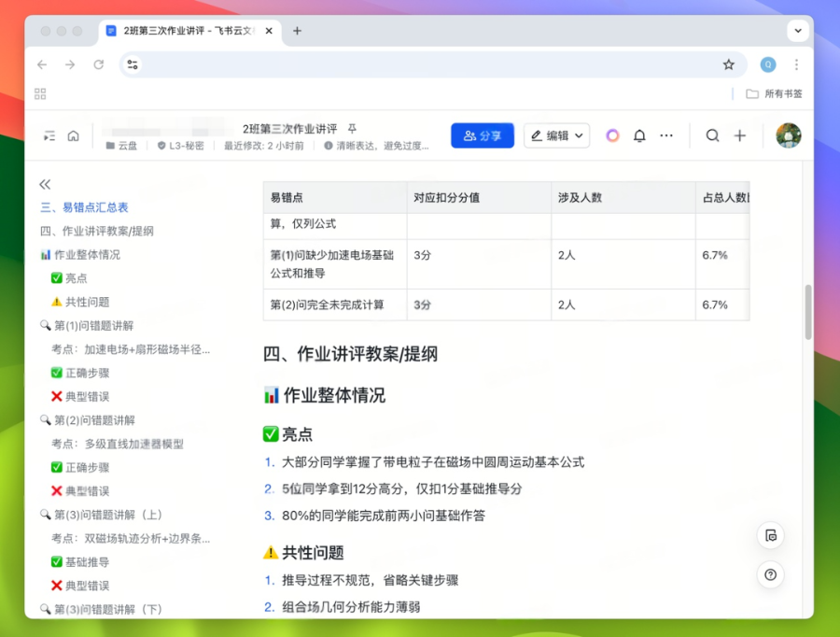840x637 pixels.
Task: Select 共性问题 in outline
Action: pyautogui.click(x=80, y=302)
